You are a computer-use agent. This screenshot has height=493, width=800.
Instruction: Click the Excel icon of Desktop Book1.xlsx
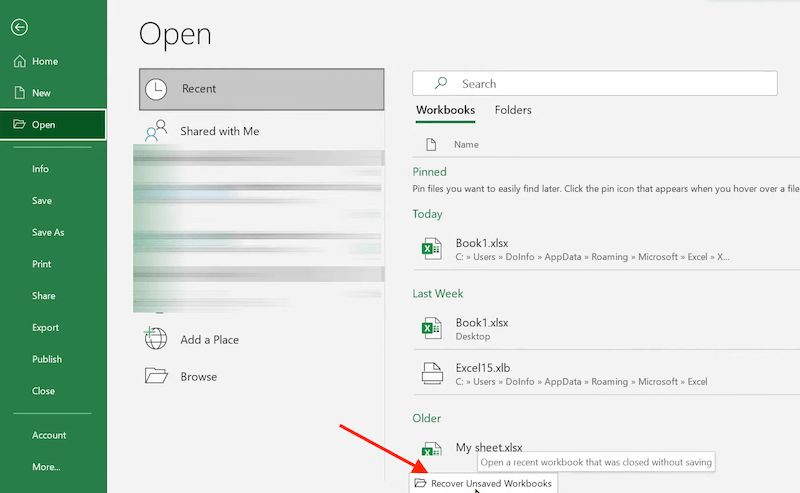pyautogui.click(x=432, y=328)
